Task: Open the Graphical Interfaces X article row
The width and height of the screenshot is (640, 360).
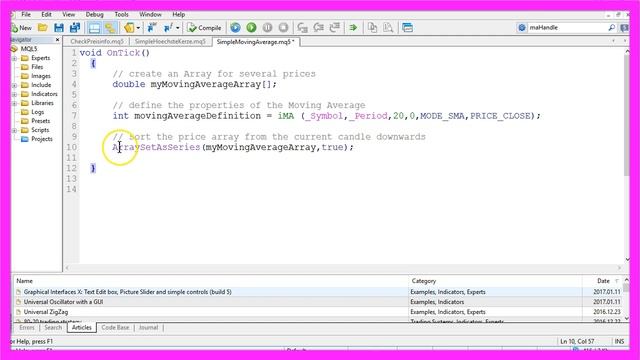Action: tap(318, 292)
